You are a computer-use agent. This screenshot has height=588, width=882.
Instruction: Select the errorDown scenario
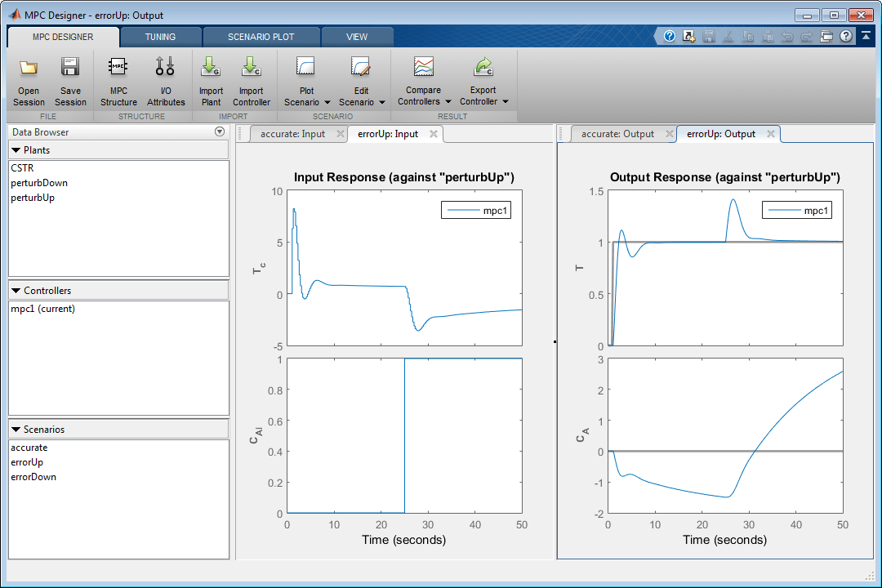point(33,477)
